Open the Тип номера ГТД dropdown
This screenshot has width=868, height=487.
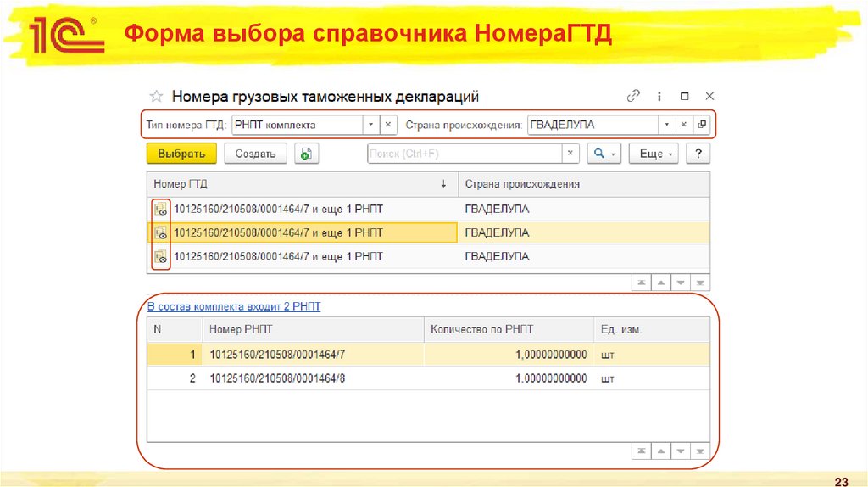(x=371, y=125)
